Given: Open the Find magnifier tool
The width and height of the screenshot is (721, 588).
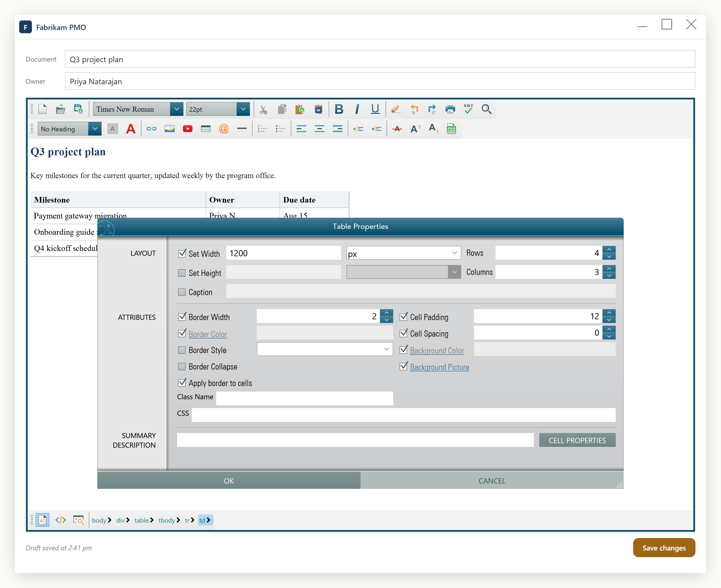Looking at the screenshot, I should [x=487, y=109].
